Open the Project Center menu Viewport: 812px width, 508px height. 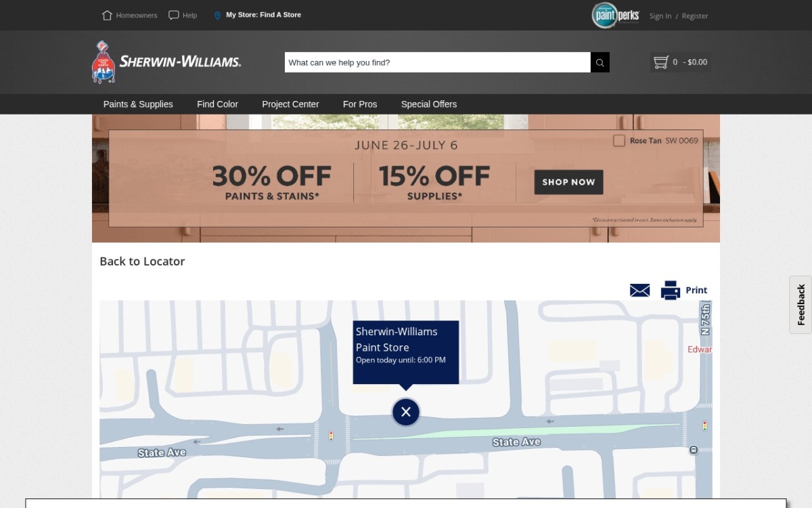pos(290,104)
